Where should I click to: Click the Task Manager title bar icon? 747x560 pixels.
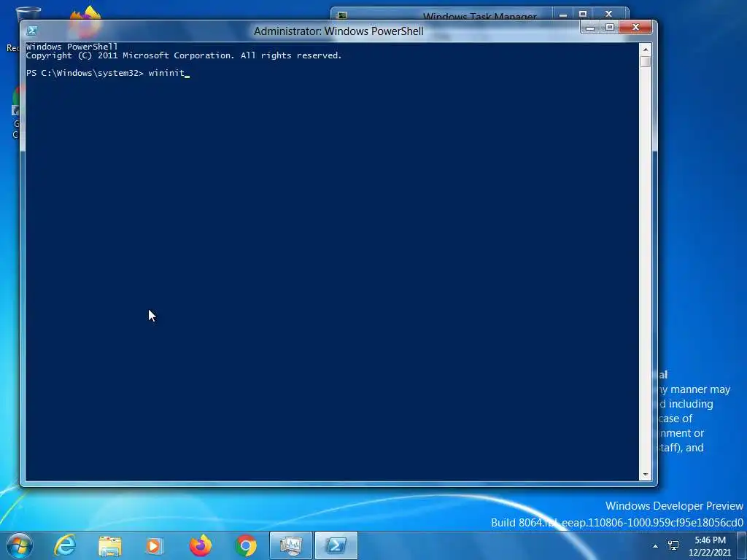(x=341, y=16)
